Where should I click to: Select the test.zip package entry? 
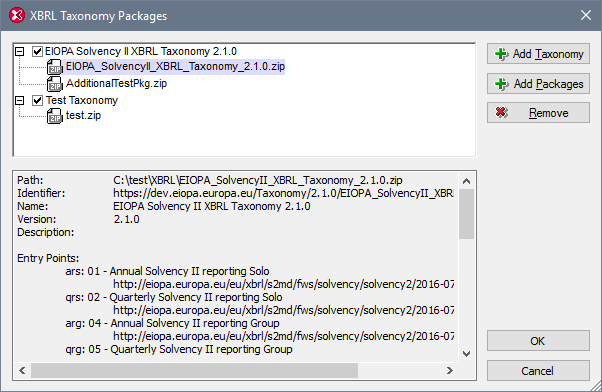pyautogui.click(x=83, y=115)
